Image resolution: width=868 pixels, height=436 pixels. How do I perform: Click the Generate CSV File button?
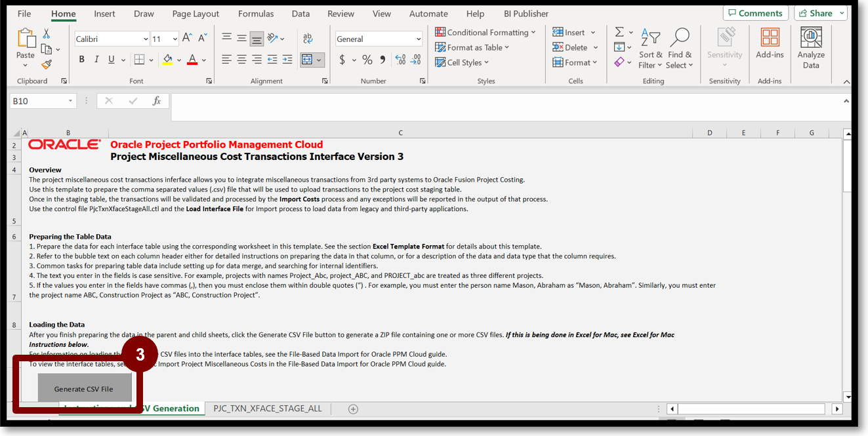(84, 388)
